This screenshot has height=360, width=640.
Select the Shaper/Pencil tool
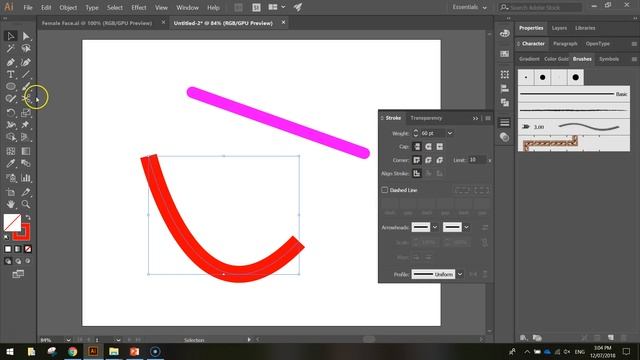tap(11, 99)
